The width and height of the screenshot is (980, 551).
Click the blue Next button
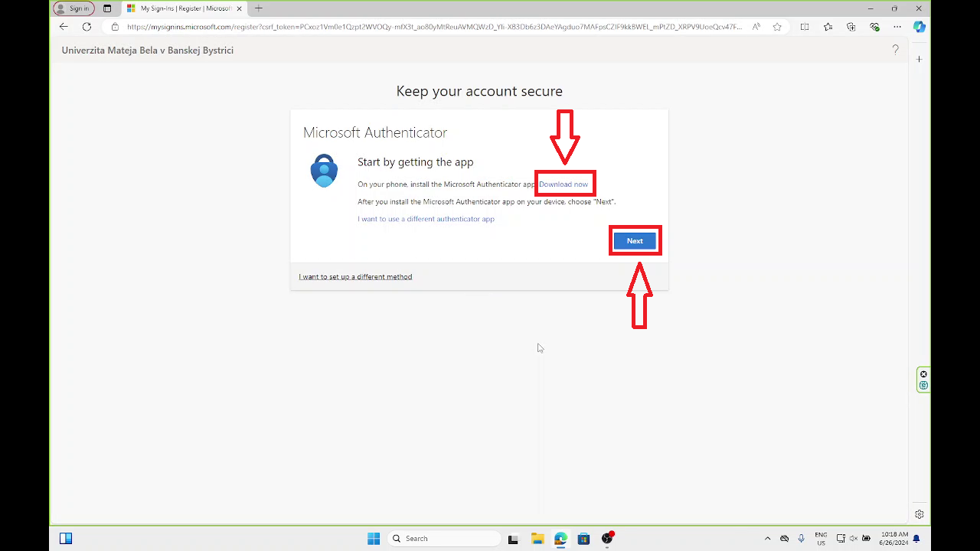point(635,241)
